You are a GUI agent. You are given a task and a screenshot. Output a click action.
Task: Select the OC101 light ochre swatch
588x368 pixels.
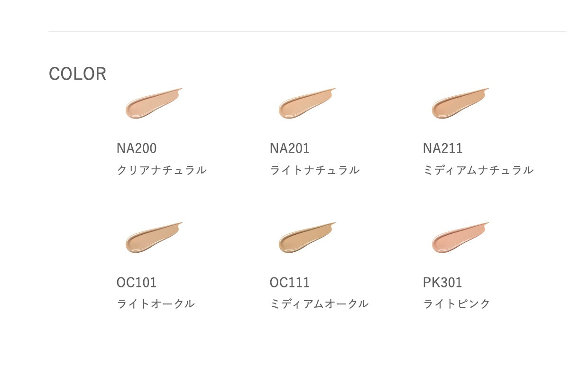(x=153, y=238)
